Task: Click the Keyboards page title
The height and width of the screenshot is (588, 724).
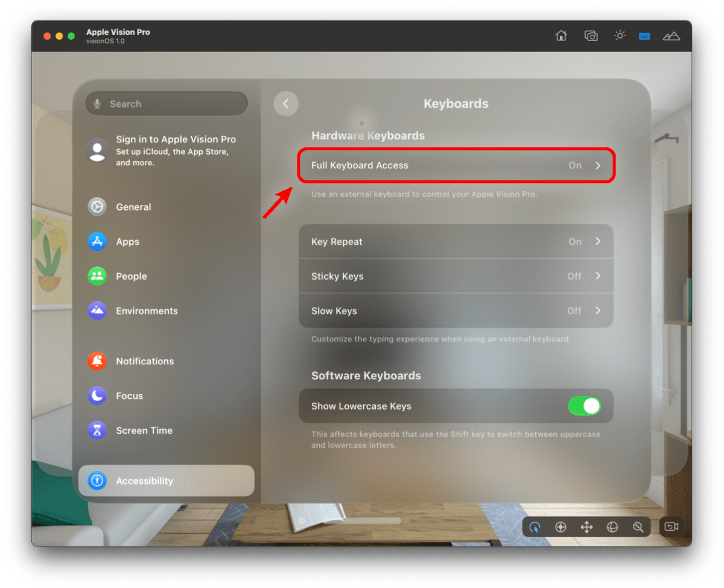Action: point(456,104)
